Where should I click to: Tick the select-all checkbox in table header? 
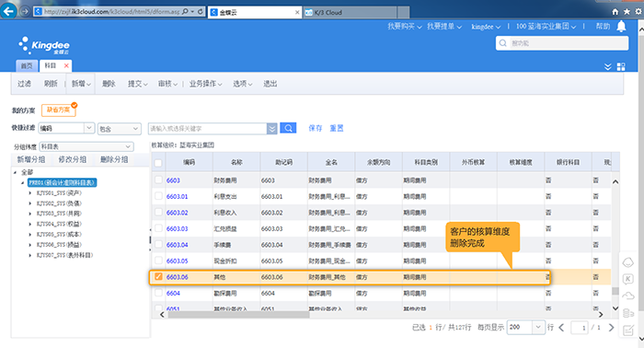click(158, 163)
